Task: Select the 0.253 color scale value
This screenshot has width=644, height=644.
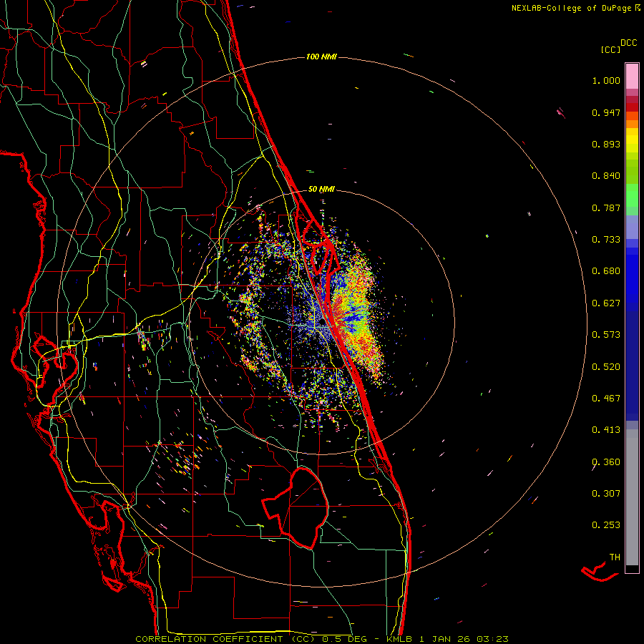Action: pyautogui.click(x=606, y=525)
